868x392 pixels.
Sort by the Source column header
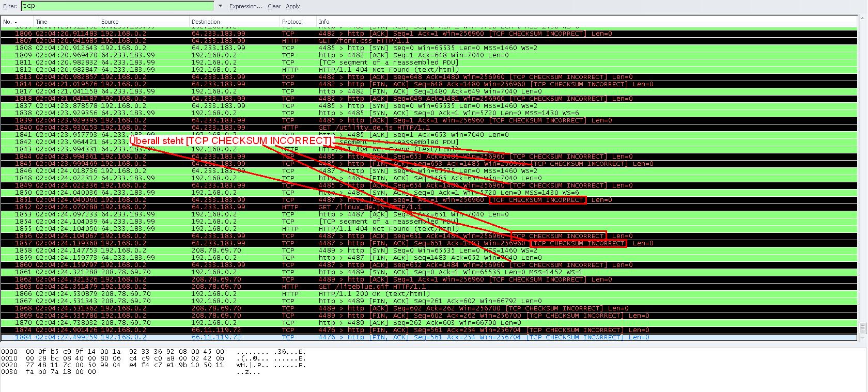point(110,22)
